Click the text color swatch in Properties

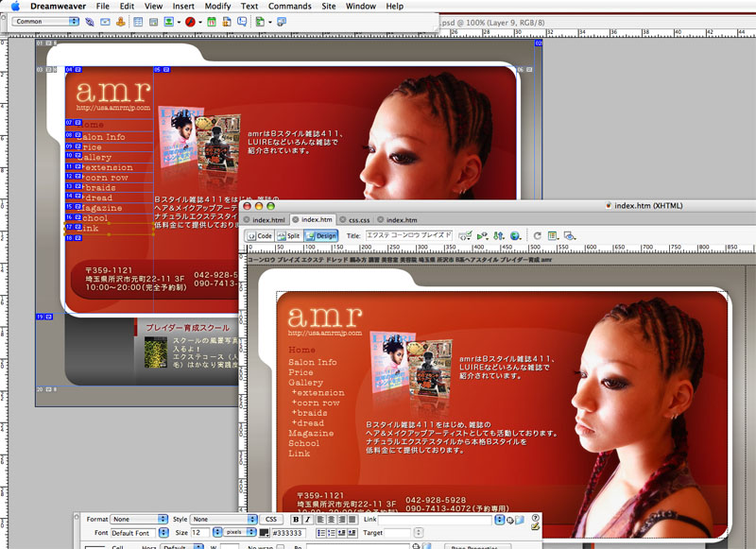click(x=265, y=533)
